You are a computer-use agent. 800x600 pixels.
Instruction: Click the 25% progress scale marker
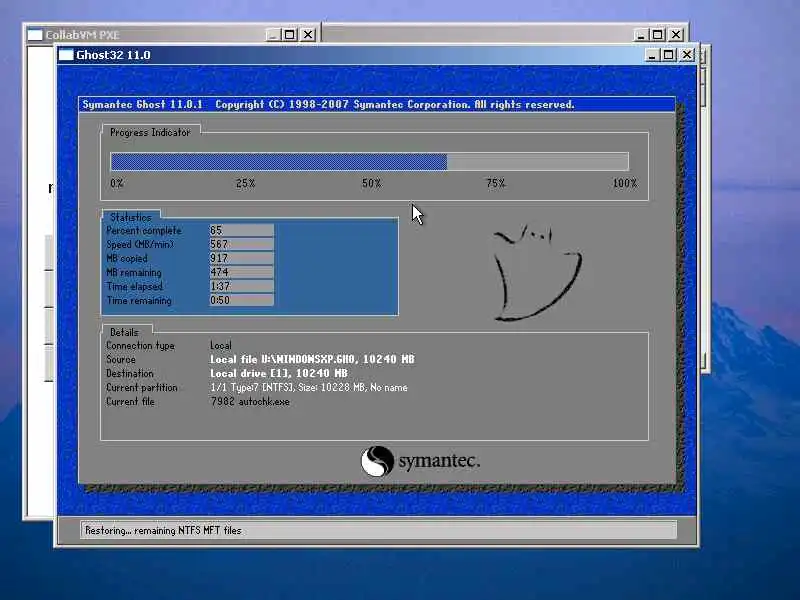[245, 183]
